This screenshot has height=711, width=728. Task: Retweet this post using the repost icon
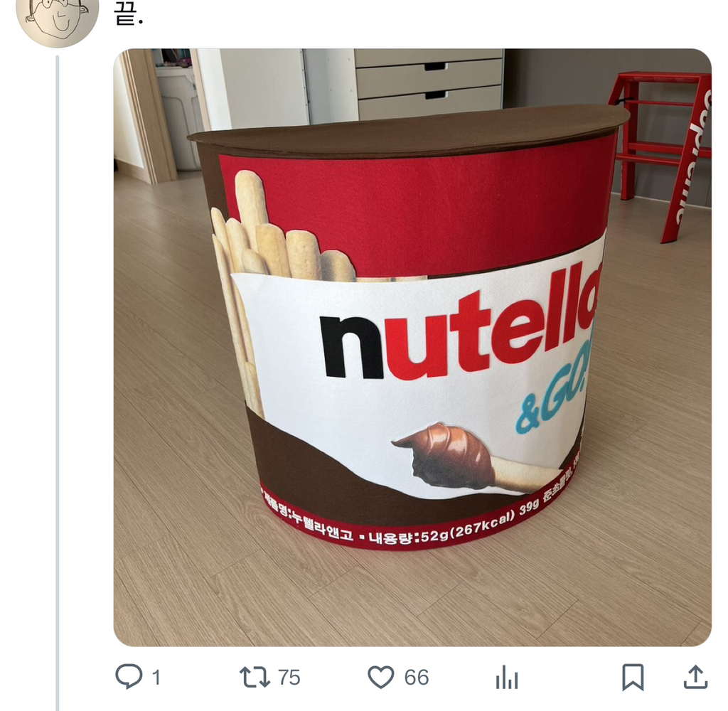(x=255, y=676)
